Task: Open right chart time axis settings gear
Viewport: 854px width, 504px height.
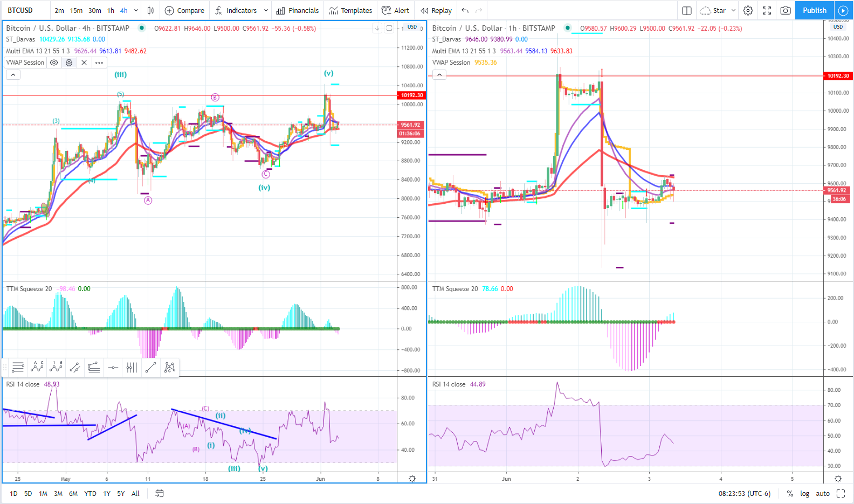Action: 838,479
